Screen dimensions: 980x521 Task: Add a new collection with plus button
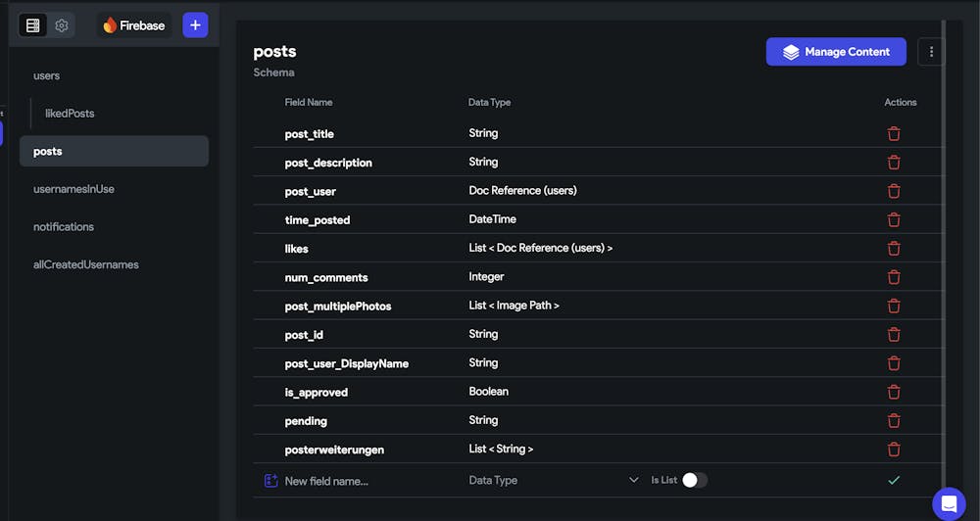pos(195,25)
